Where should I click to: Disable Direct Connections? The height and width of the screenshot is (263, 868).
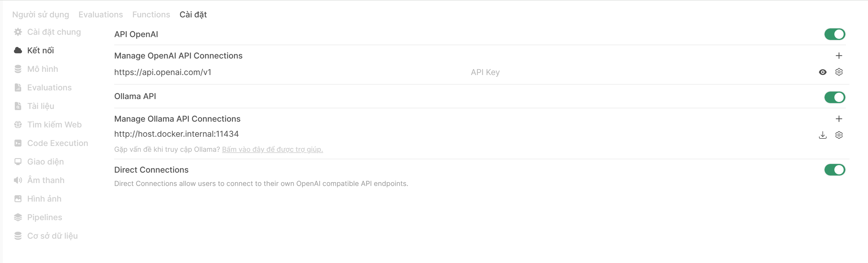(835, 170)
